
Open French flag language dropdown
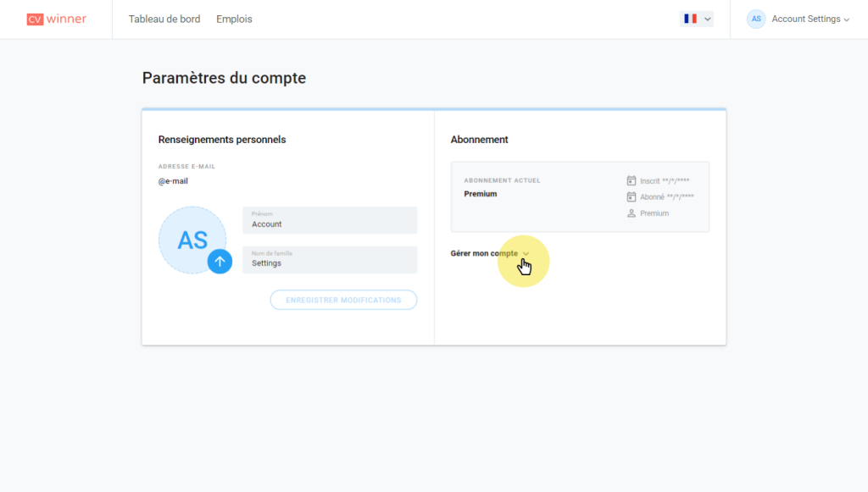click(697, 19)
